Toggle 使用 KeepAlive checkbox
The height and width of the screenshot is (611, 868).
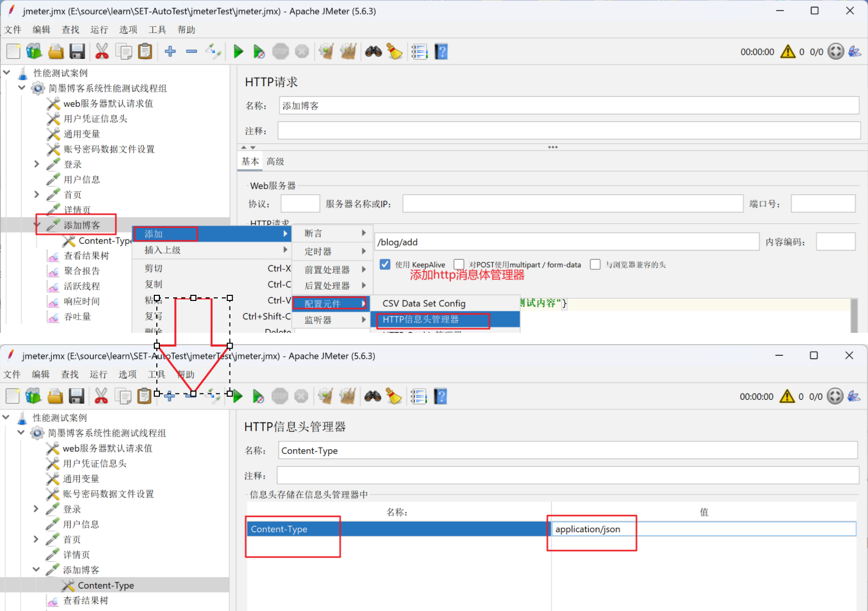tap(385, 264)
